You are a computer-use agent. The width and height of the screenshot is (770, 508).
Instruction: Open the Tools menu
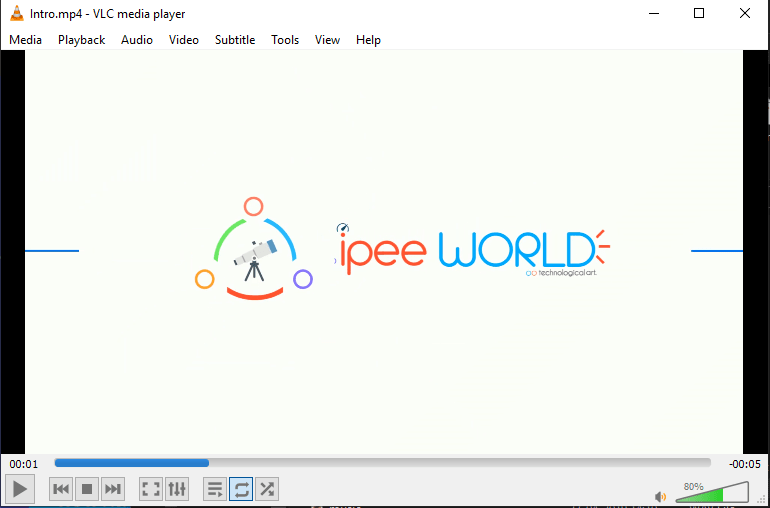(x=285, y=40)
